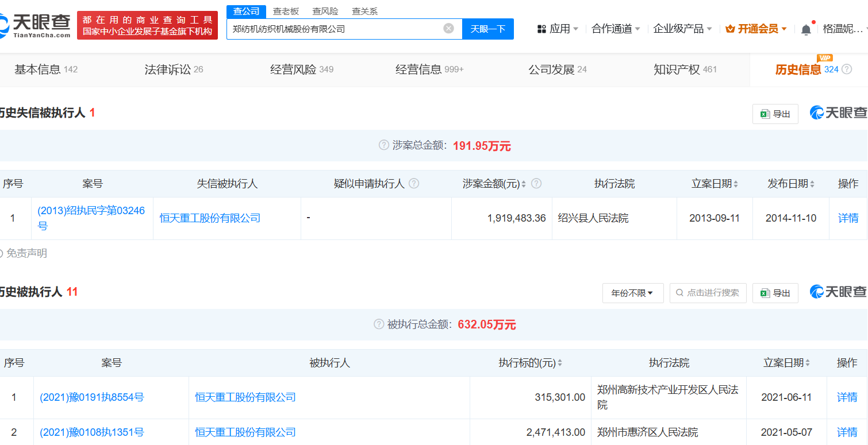Switch to 经营风险 tab
Viewport: 868px width, 445px height.
[x=302, y=69]
